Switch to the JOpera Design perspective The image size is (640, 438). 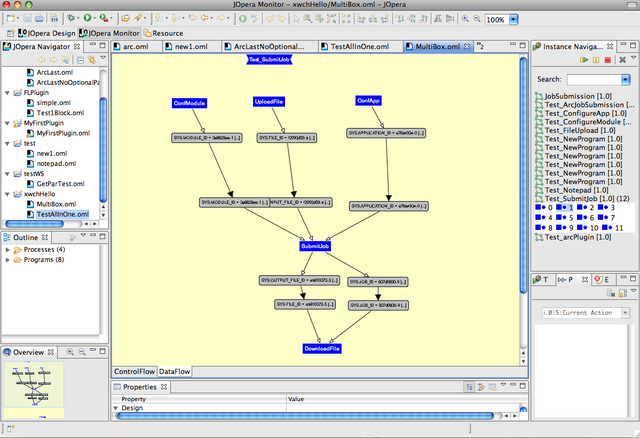point(47,33)
